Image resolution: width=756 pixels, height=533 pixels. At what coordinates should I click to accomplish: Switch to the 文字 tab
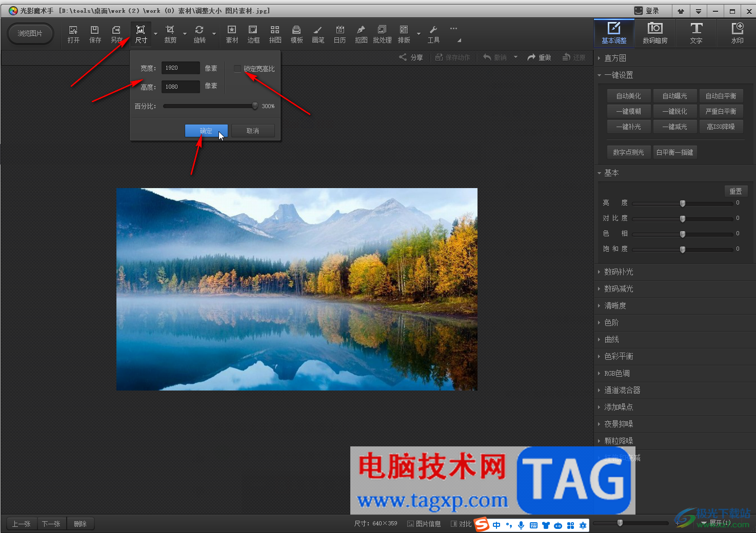click(x=696, y=33)
